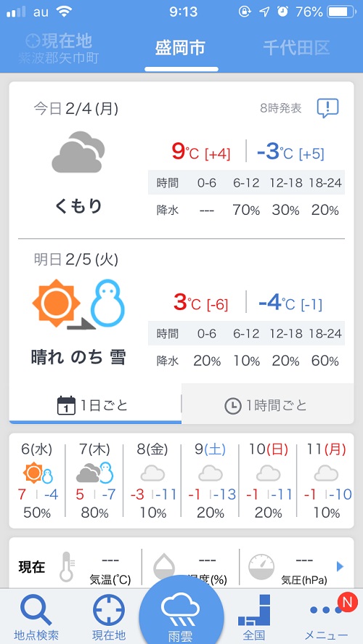Tap the 6(水) sun and snowman forecast

[38, 475]
